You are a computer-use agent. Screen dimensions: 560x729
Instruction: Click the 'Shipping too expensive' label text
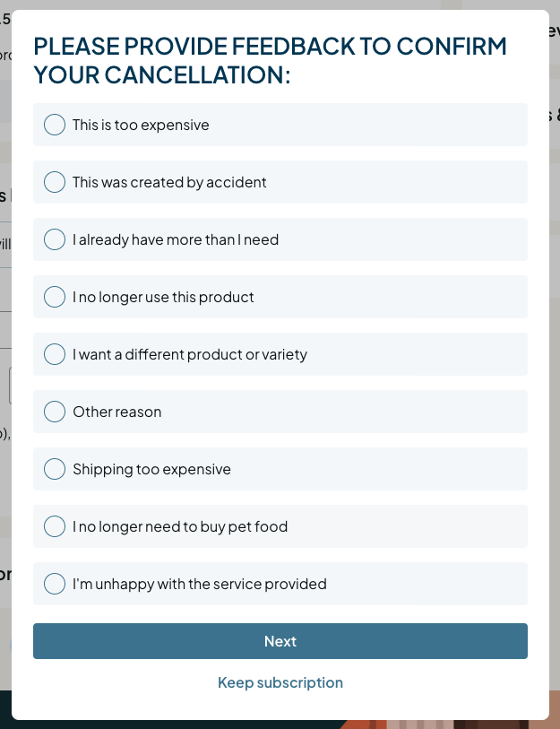[x=151, y=470]
